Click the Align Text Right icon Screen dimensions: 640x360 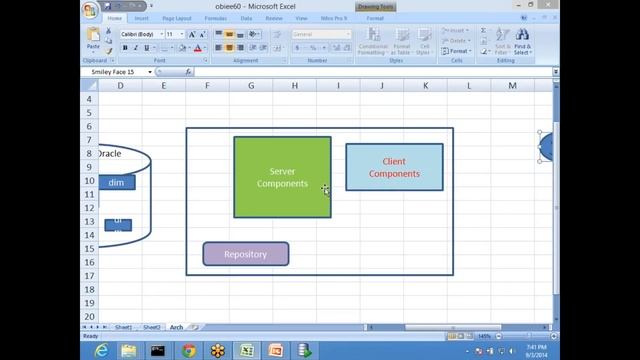[x=240, y=48]
